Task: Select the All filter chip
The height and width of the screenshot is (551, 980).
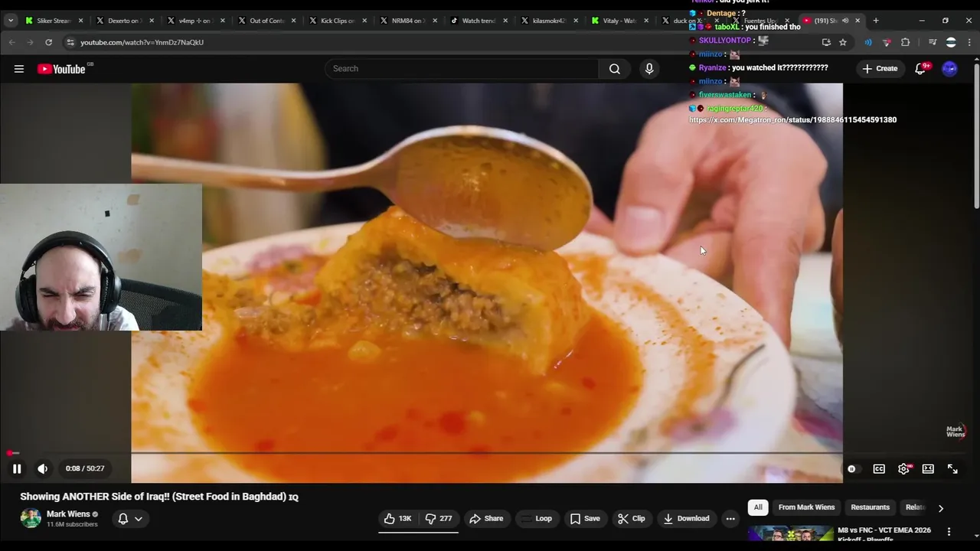Action: click(758, 507)
